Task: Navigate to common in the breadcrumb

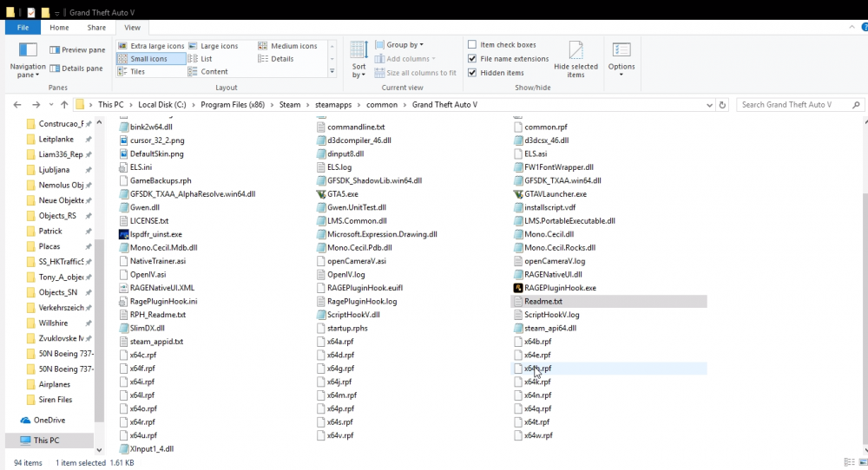Action: (x=382, y=105)
